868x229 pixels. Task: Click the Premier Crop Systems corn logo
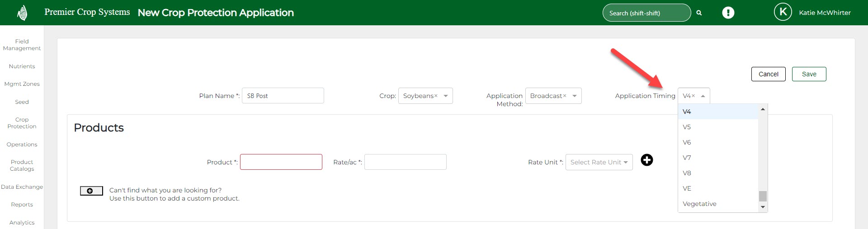tap(22, 13)
